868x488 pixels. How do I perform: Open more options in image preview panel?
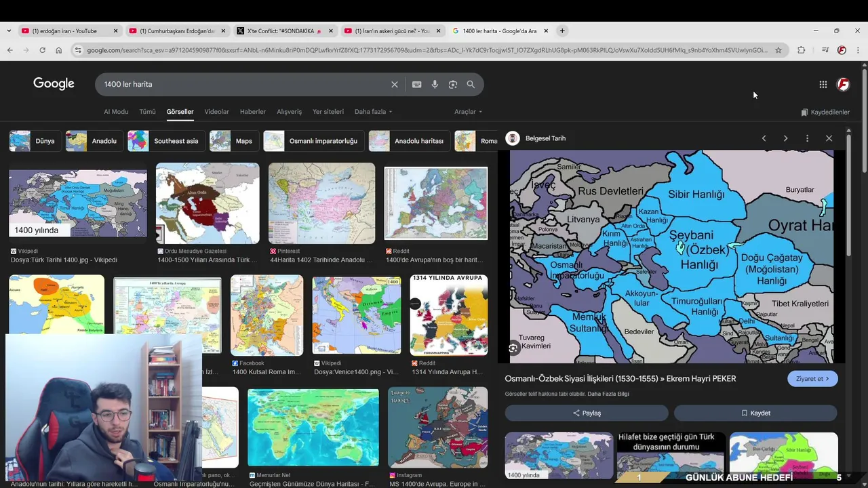pos(807,138)
